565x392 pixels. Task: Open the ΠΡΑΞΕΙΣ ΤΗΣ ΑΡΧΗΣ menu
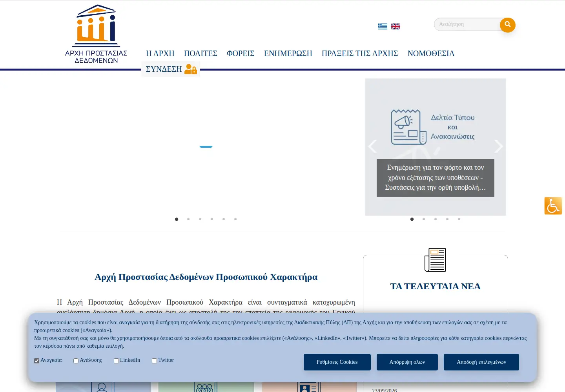pyautogui.click(x=360, y=53)
